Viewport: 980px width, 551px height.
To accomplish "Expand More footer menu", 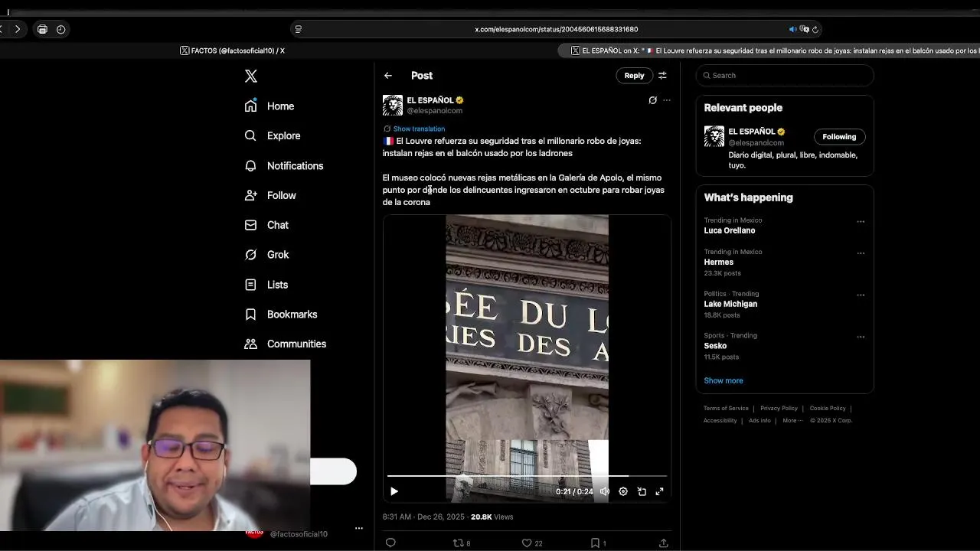I will point(792,420).
